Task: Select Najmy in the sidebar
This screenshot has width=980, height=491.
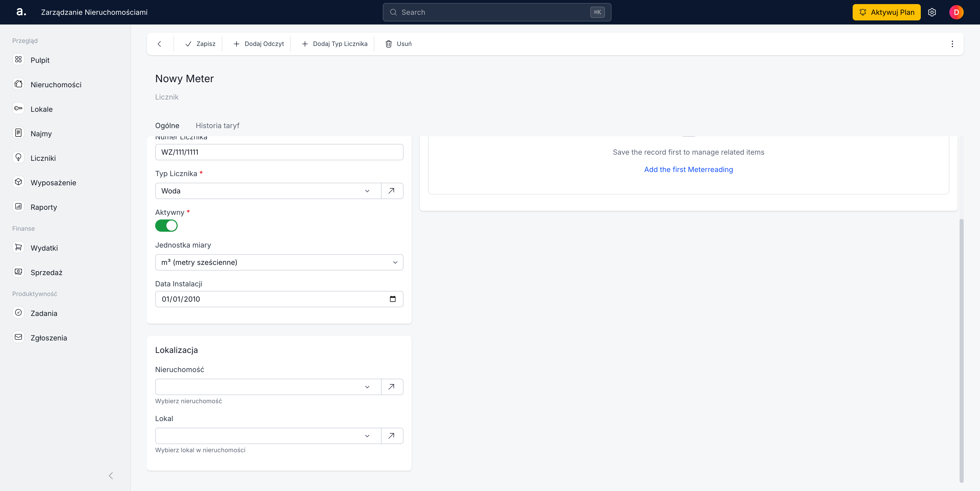Action: (x=41, y=134)
